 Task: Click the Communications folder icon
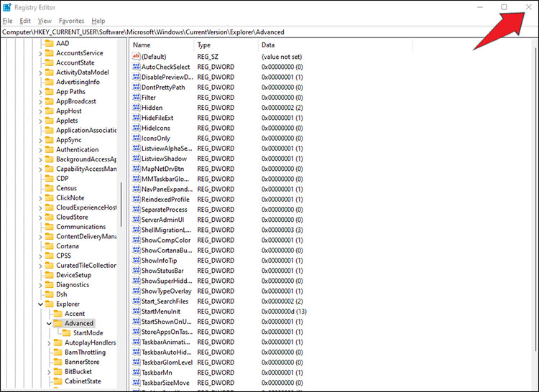50,227
